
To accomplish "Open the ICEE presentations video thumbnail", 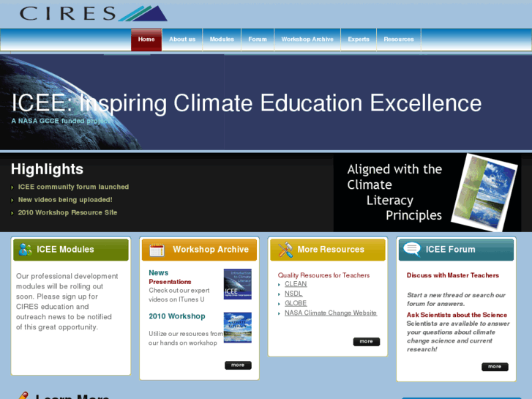I will [x=238, y=284].
